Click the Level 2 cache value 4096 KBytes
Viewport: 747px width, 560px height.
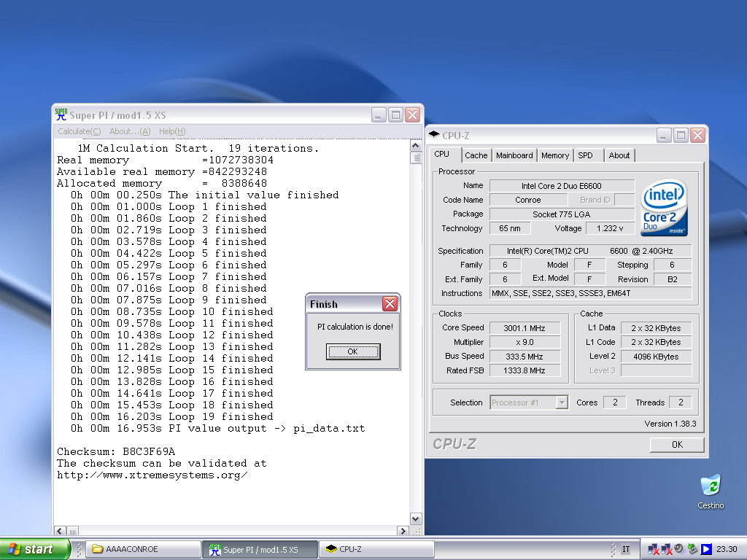(656, 356)
